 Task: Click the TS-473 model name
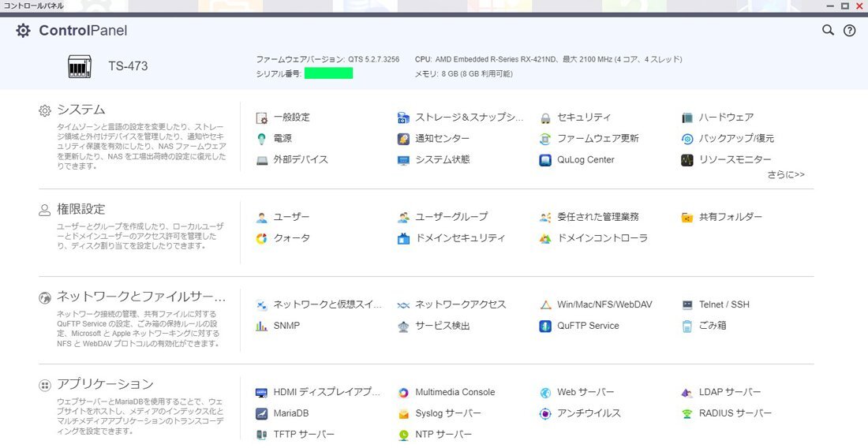(x=128, y=65)
